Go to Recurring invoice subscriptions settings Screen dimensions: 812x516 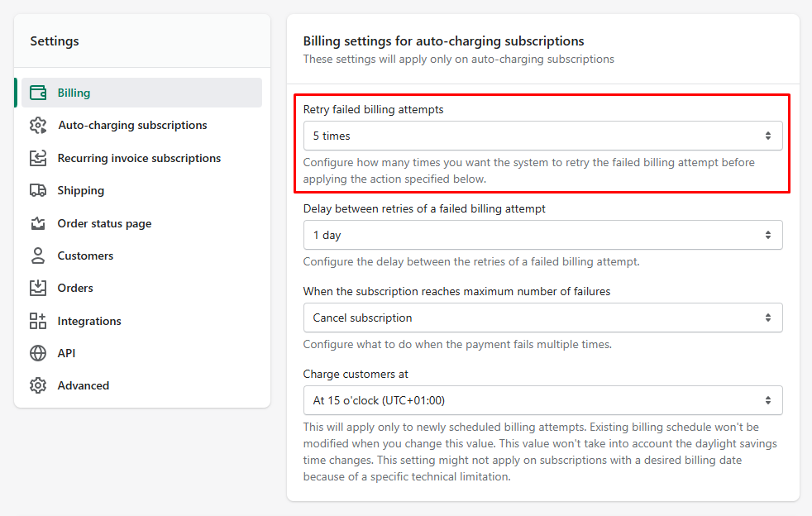coord(139,158)
